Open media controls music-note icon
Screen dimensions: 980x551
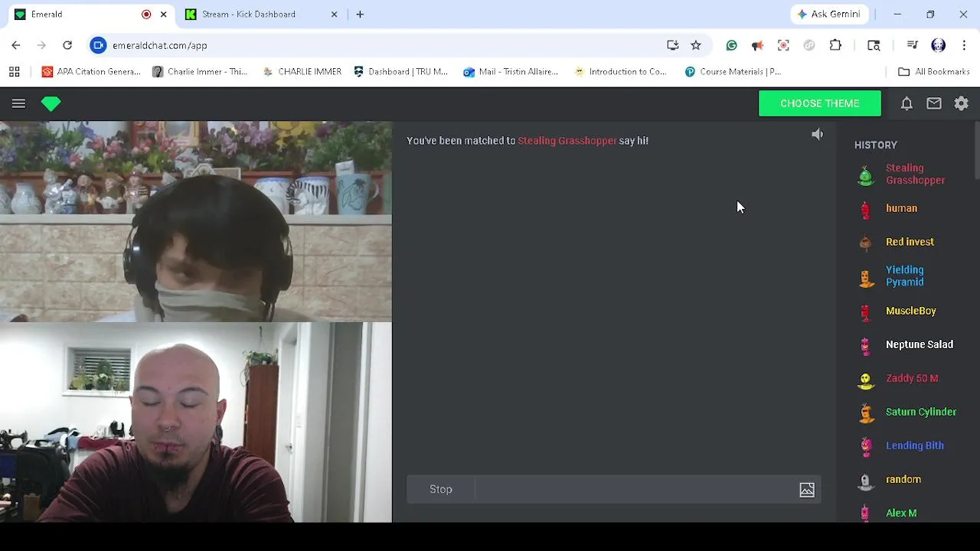[x=912, y=45]
